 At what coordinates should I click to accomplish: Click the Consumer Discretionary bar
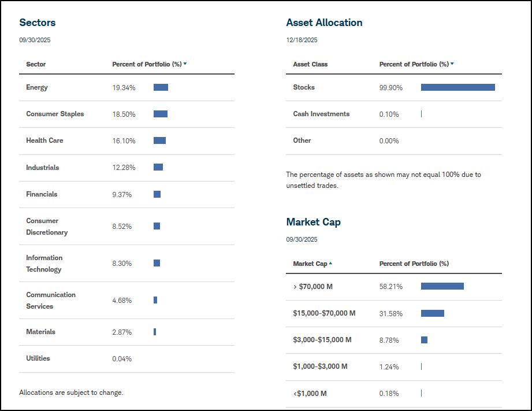coord(157,226)
